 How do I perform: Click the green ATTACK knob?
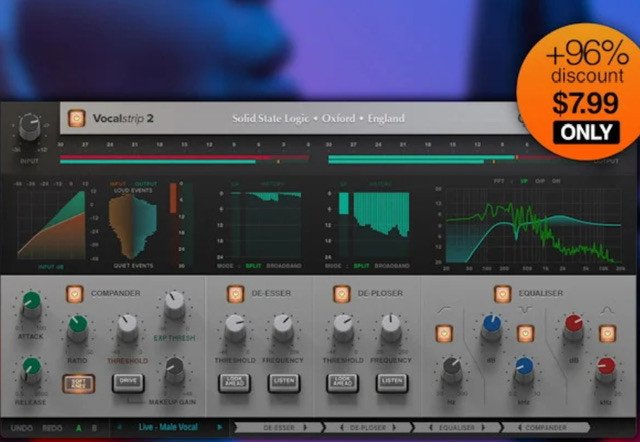(x=31, y=304)
